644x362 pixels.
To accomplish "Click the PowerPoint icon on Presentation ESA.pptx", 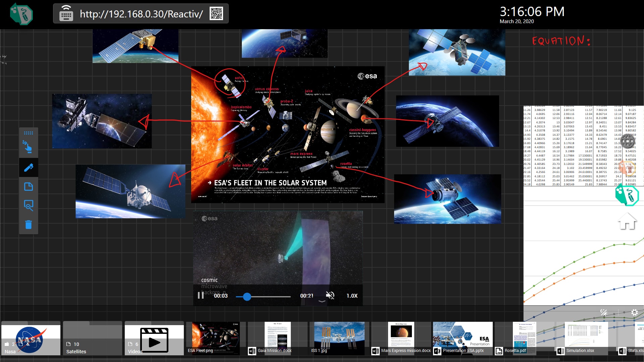I will [x=437, y=351].
